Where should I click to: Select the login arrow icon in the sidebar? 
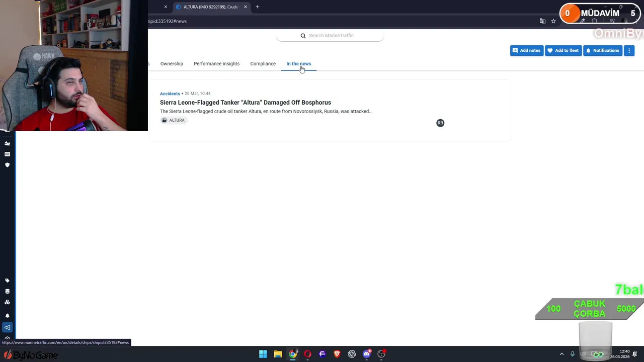pyautogui.click(x=7, y=327)
